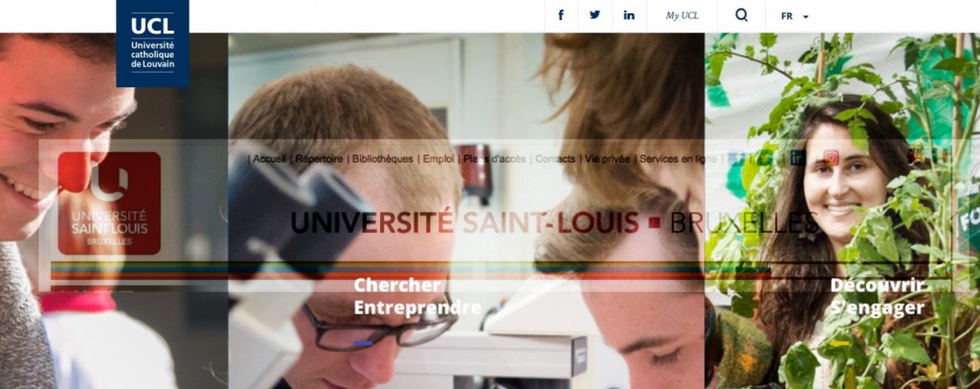Screen dimensions: 980x389
Task: Select the Répertoire menu item
Action: (319, 159)
